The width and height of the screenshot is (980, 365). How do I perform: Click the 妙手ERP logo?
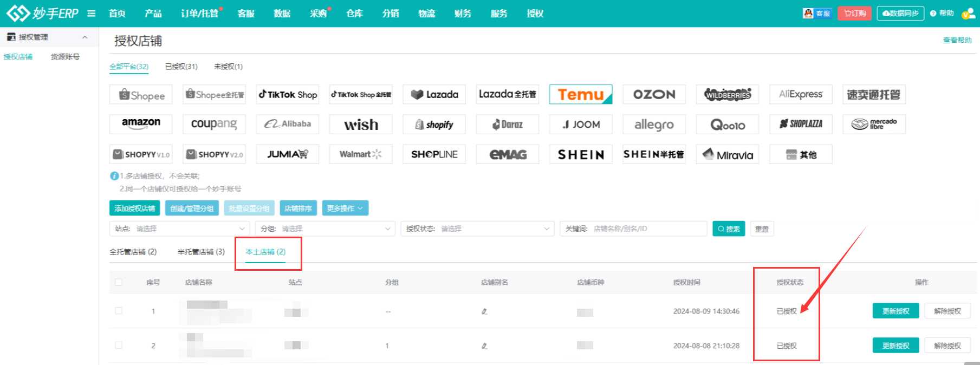(42, 13)
